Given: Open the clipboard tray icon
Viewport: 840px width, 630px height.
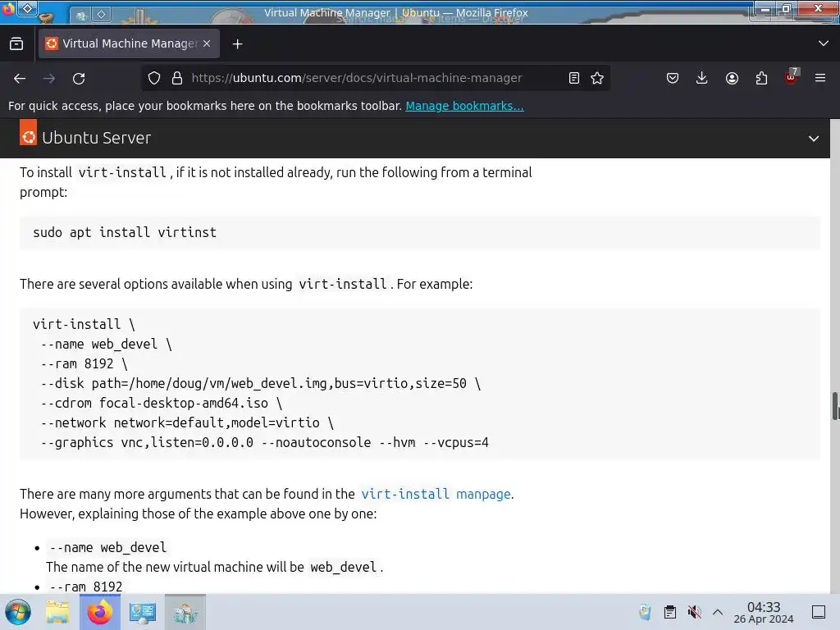Looking at the screenshot, I should [x=669, y=612].
